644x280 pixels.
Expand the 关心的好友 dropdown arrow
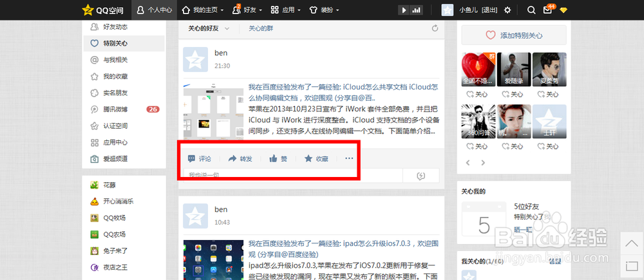coord(227,29)
